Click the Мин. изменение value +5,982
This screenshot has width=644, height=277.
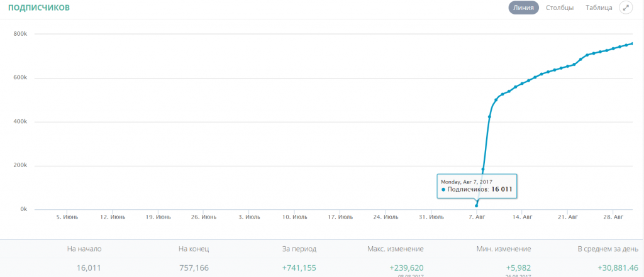coord(514,267)
